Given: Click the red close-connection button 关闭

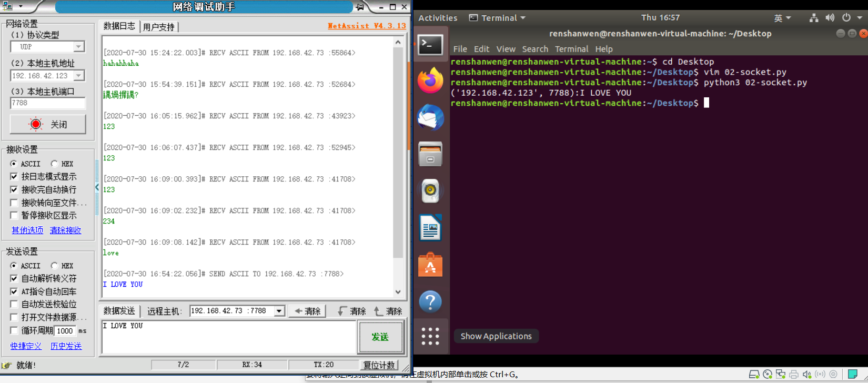Looking at the screenshot, I should 48,124.
